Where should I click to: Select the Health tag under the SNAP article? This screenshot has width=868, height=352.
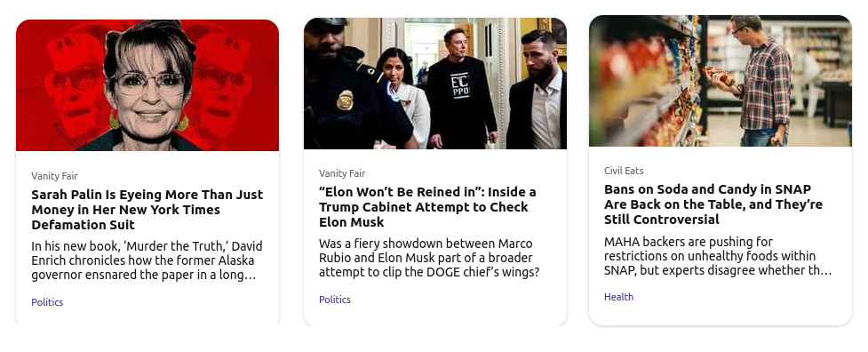(x=619, y=297)
